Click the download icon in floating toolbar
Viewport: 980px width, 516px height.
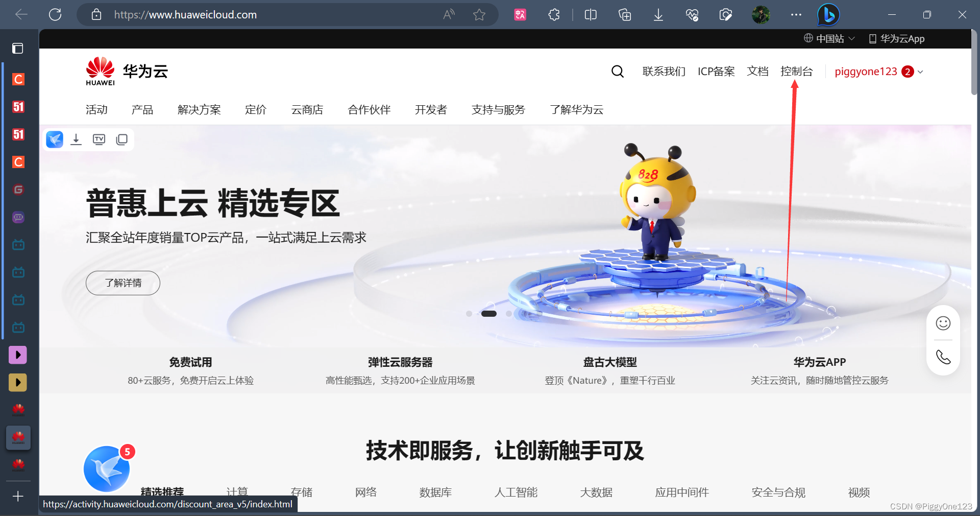click(76, 139)
